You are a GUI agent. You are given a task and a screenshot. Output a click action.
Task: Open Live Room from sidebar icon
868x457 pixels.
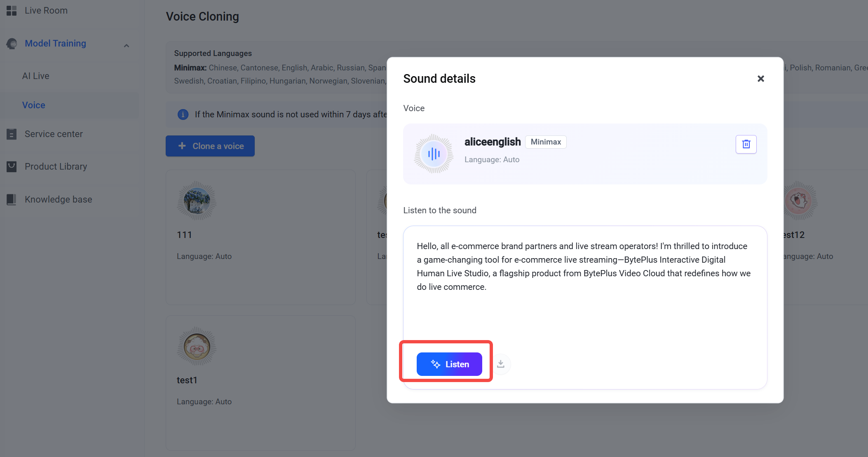[x=12, y=11]
